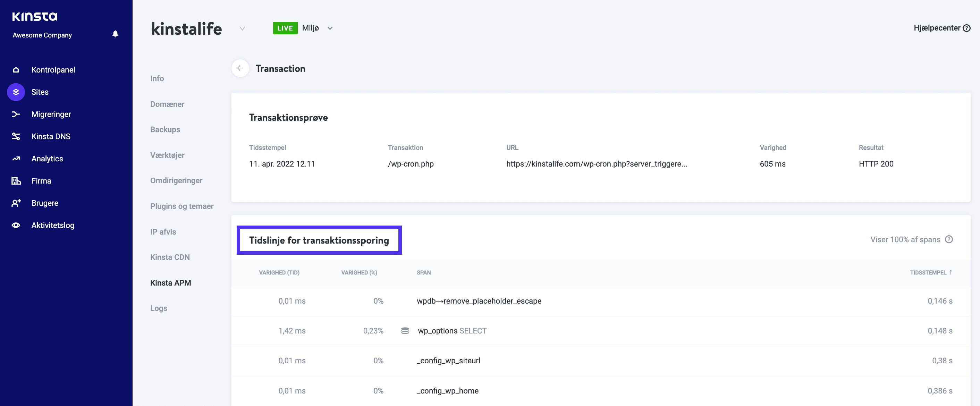Click the Tidslinje for transaktionssporing heading
The height and width of the screenshot is (406, 980).
319,240
